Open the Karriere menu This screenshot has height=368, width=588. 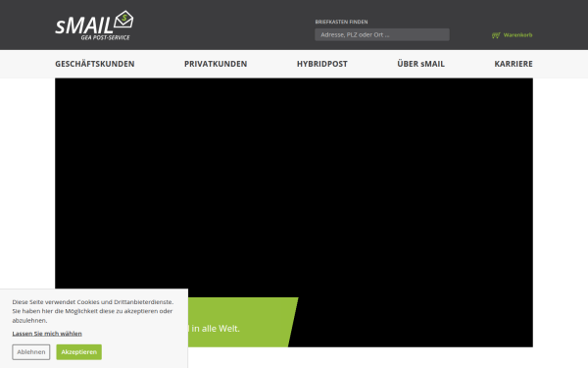514,64
